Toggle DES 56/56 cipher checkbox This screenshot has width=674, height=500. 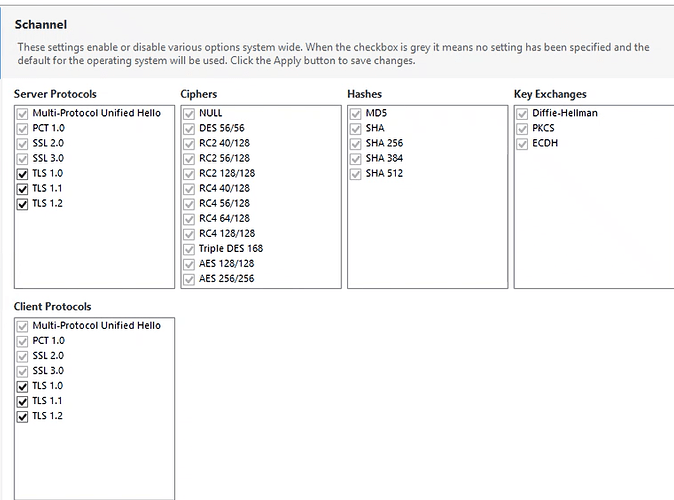(x=190, y=129)
